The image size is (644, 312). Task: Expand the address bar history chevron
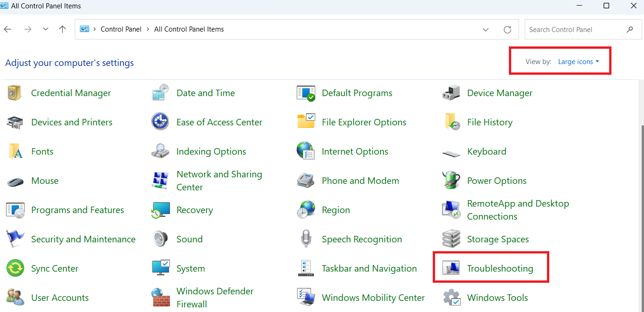point(486,29)
